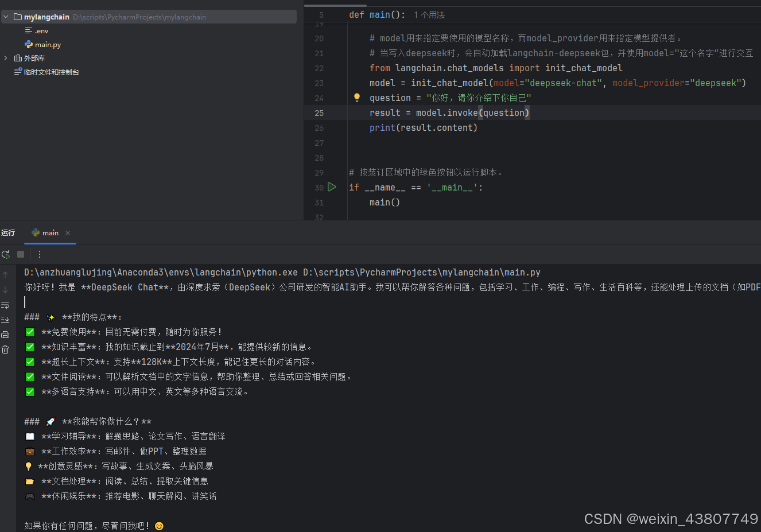761x532 pixels.
Task: Select 外部库 in project tree
Action: pyautogui.click(x=34, y=59)
